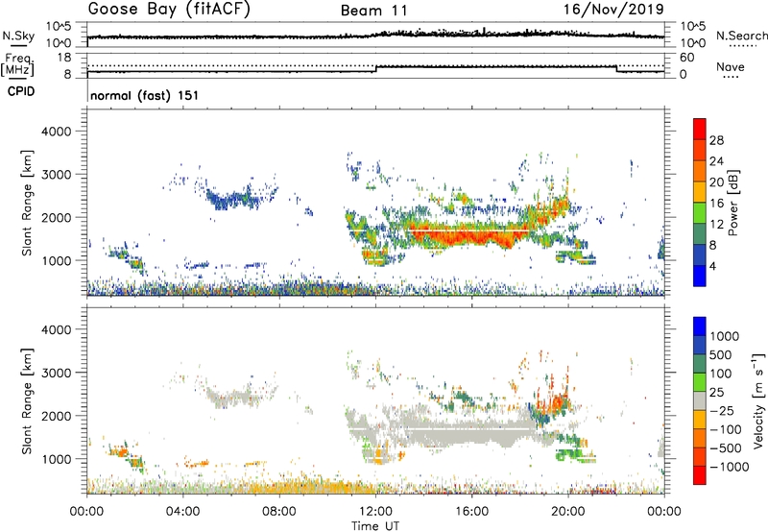This screenshot has width=768, height=532.
Task: Click the blue bottom of the power colorbar
Action: (700, 276)
